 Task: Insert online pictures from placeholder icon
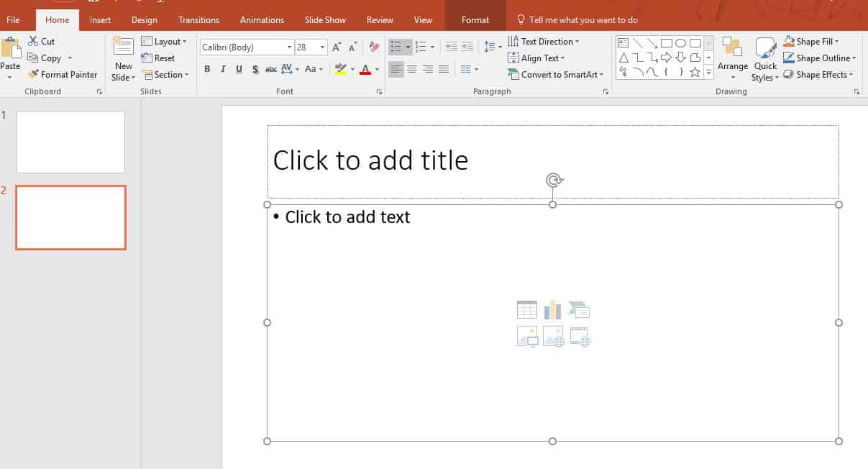[553, 337]
